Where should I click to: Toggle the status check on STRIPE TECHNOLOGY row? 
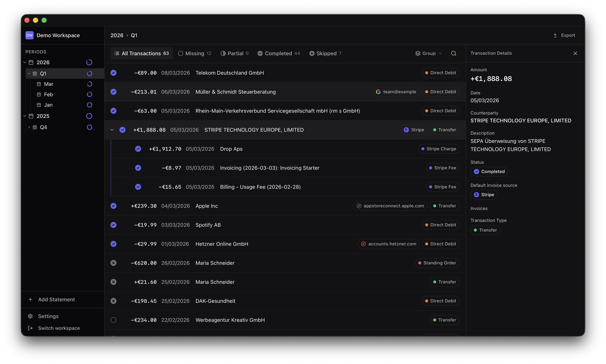122,130
